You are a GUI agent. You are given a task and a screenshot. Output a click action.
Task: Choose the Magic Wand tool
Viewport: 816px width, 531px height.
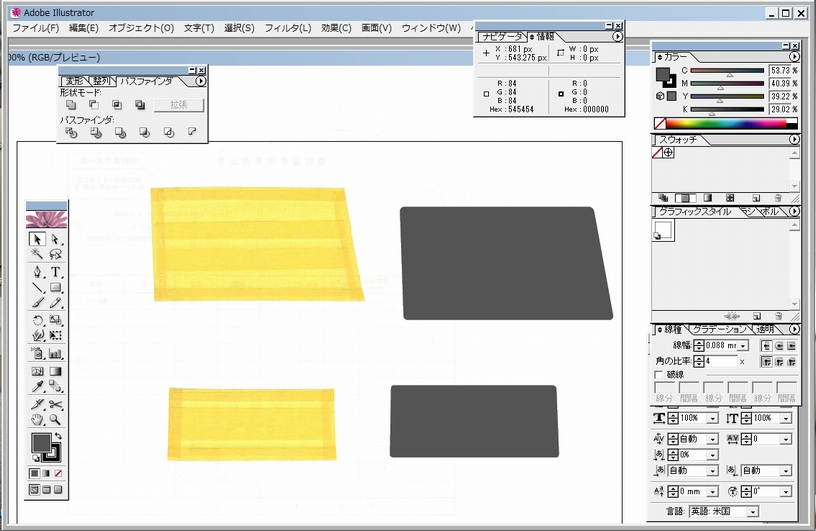click(37, 255)
